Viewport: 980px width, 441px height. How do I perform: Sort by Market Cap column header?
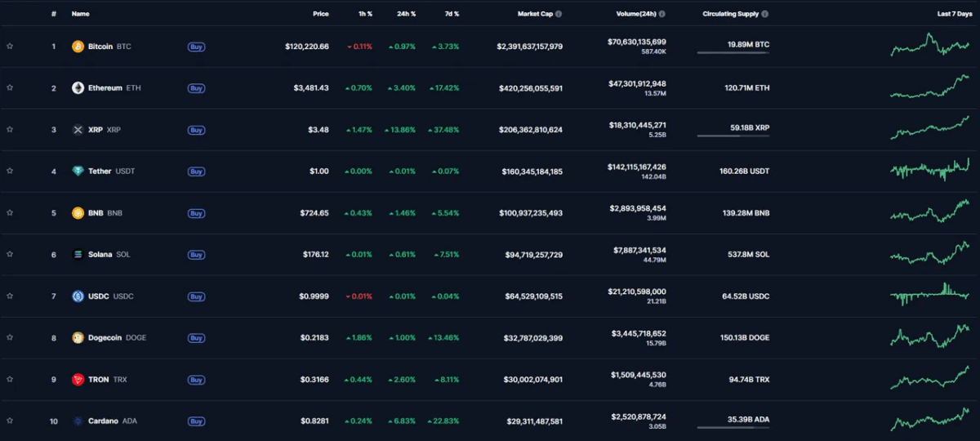pos(535,14)
